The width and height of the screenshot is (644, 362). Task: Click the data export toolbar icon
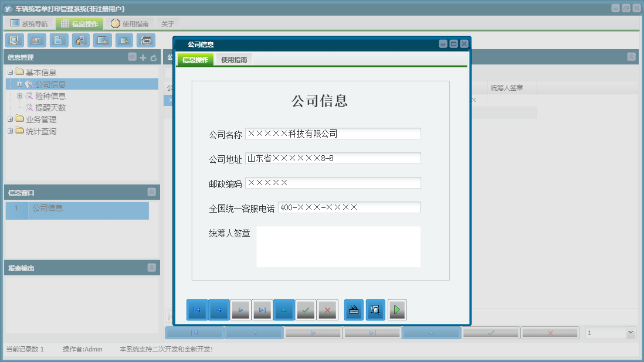(x=124, y=40)
